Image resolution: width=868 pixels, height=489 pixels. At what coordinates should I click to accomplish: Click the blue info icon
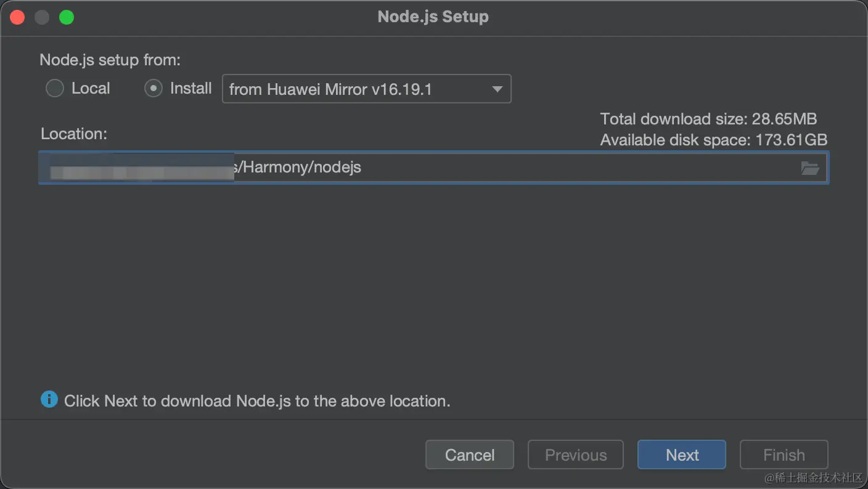49,400
